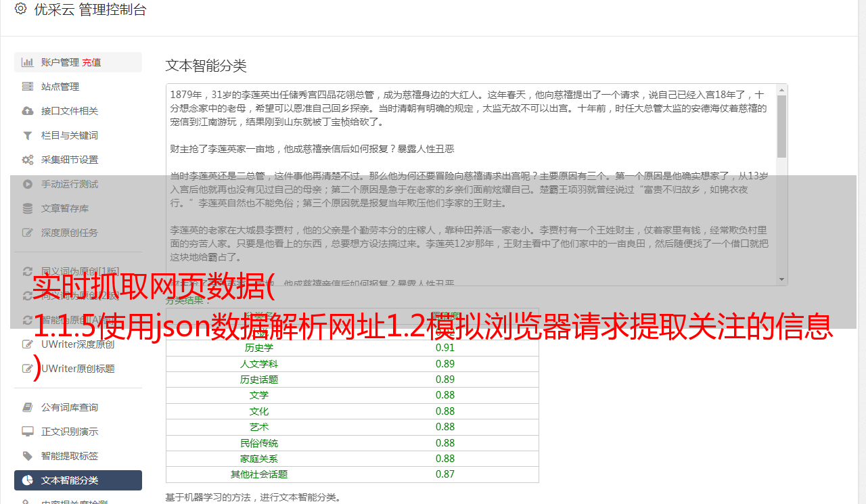
Task: Click the server icon for 站点管理
Action: (x=28, y=87)
